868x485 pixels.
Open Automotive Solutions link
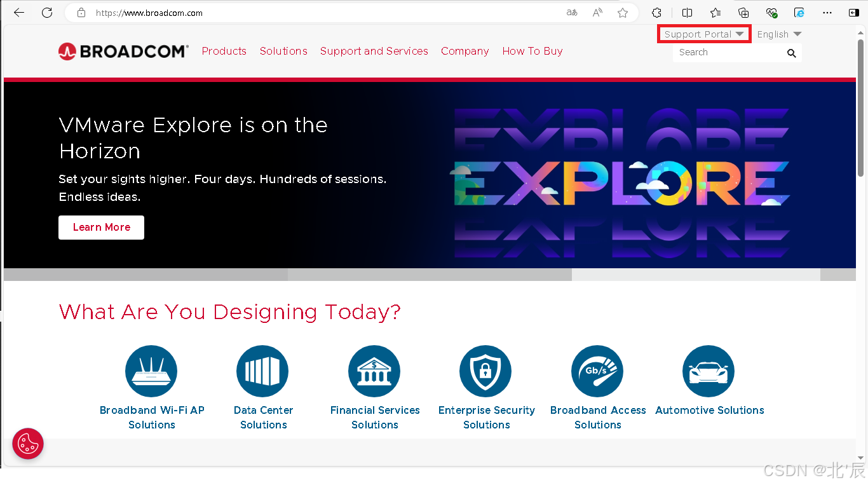tap(710, 410)
